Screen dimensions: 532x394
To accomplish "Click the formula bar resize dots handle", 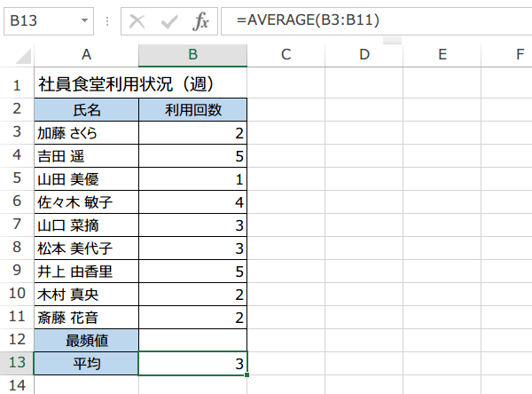I will click(x=107, y=21).
